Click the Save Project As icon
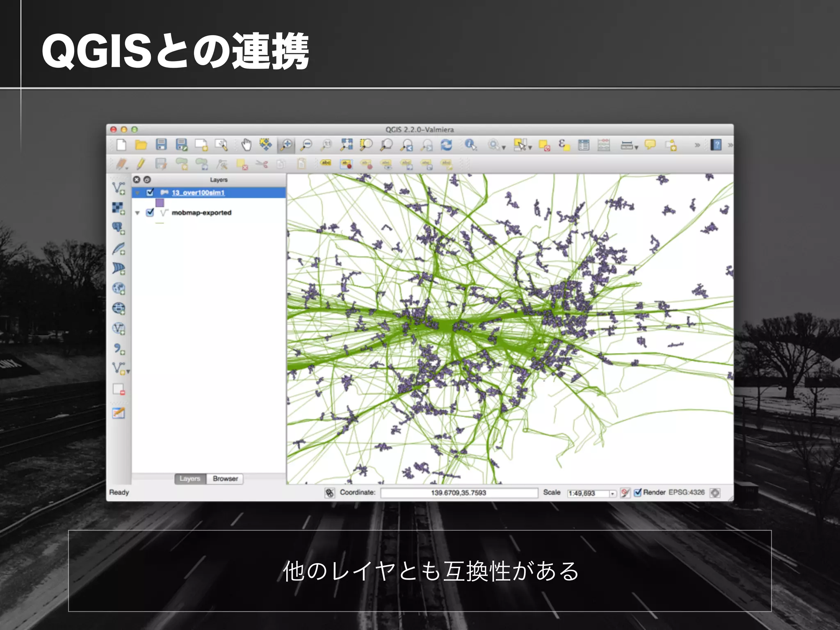Screen dimensions: 840x630 click(181, 145)
